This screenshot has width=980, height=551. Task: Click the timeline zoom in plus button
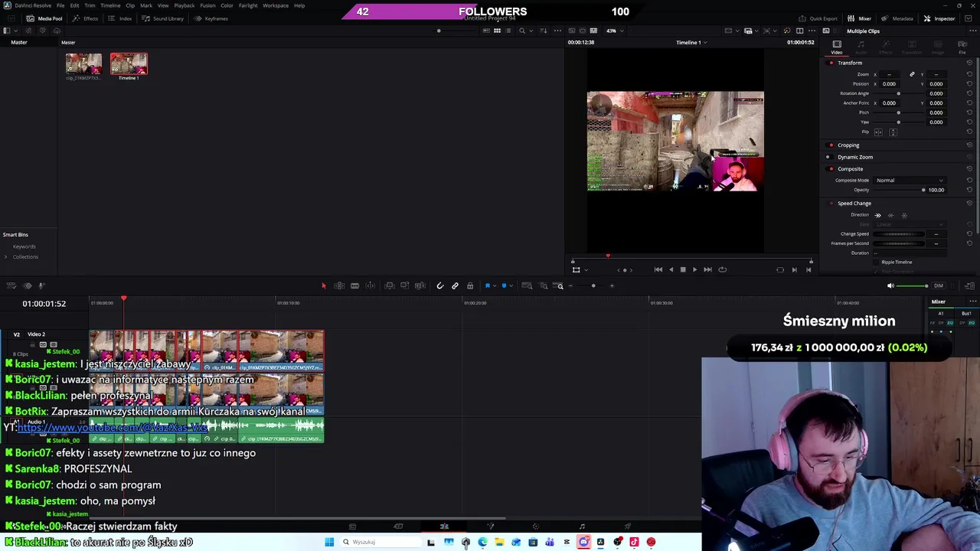[612, 285]
